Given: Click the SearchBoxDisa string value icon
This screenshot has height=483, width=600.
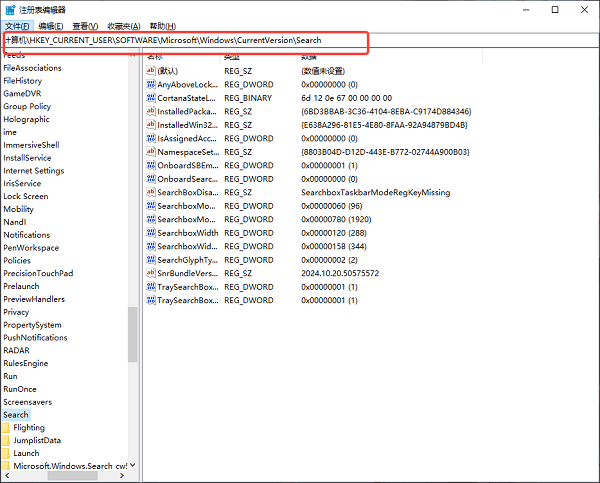Looking at the screenshot, I should tap(151, 192).
